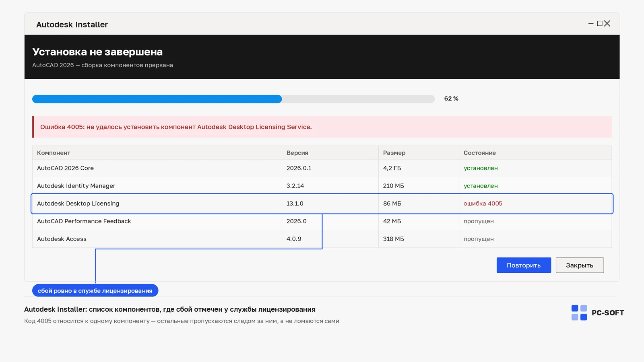Maximize the Autodesk Installer window
This screenshot has width=644, height=362.
(600, 24)
